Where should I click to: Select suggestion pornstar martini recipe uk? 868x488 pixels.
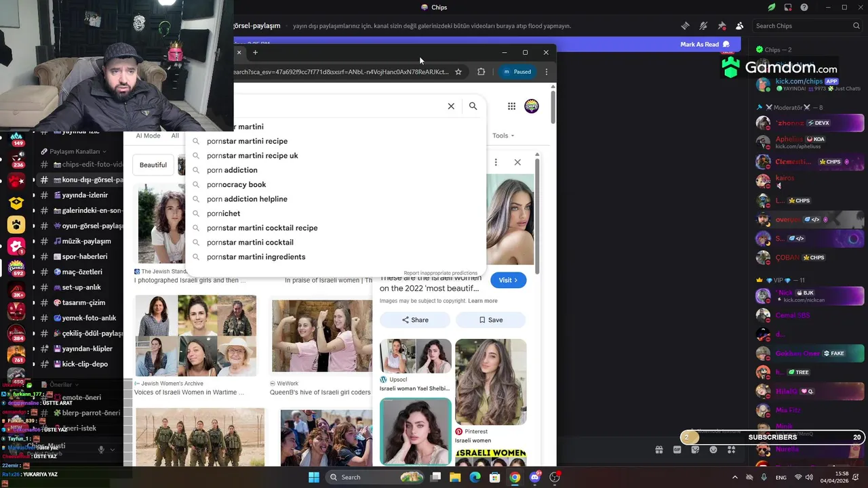tap(336, 156)
